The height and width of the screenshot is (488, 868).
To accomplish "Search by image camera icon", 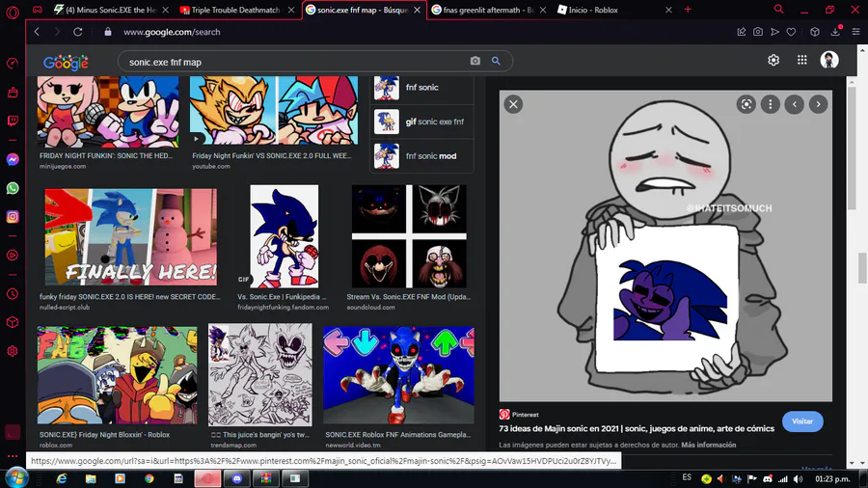I will click(x=475, y=61).
